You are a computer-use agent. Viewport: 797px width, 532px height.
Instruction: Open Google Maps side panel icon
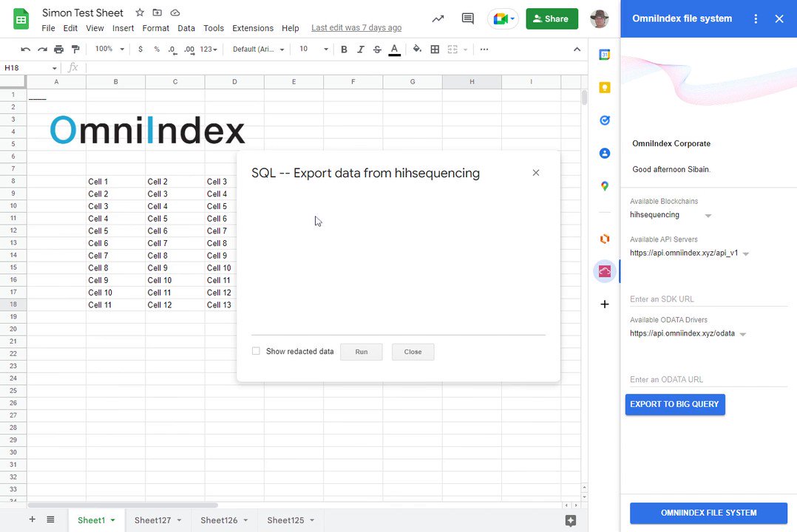pos(604,185)
